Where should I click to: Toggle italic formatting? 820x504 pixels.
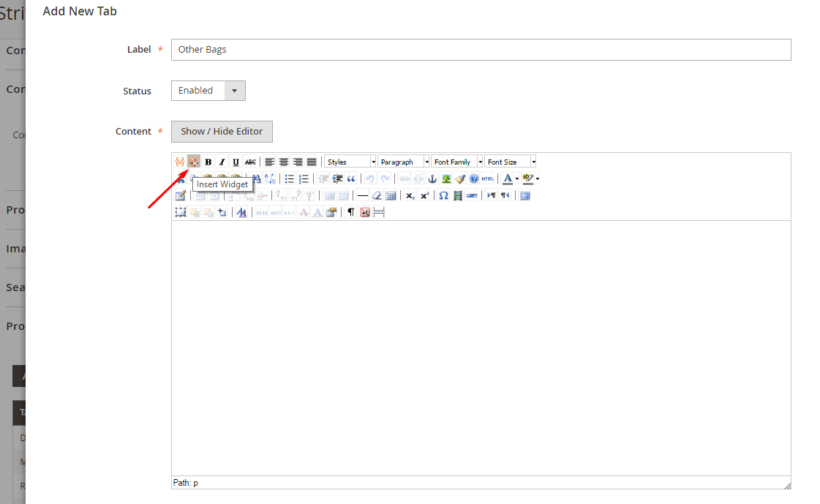[222, 162]
